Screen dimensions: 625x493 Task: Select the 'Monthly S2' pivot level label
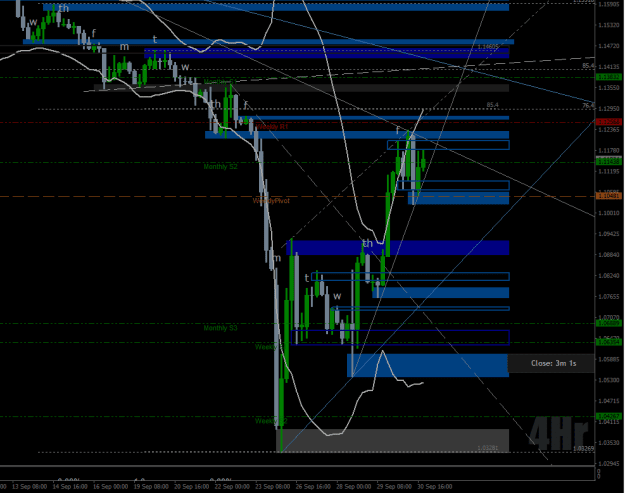pyautogui.click(x=220, y=167)
